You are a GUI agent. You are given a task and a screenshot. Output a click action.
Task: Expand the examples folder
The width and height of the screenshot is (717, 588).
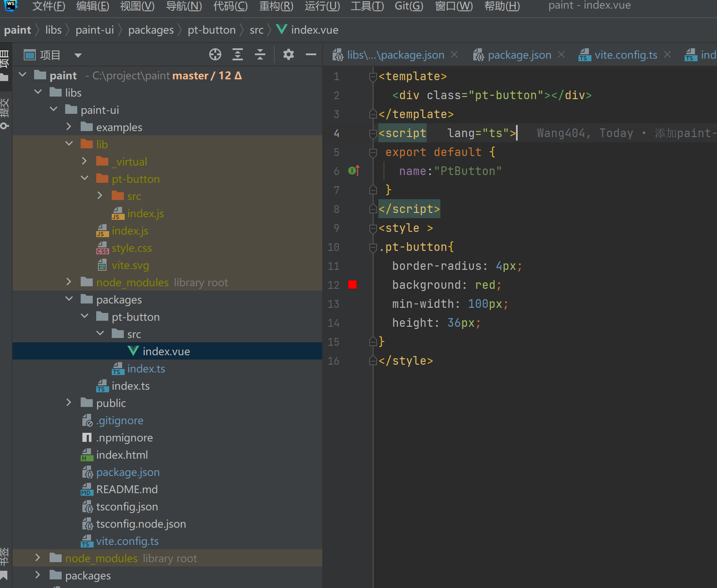69,127
